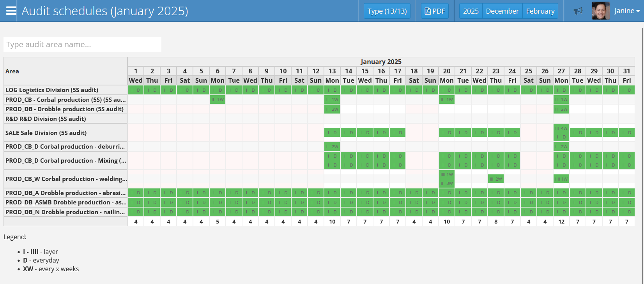644x284 pixels.
Task: Open welding III 2W audit on January 23
Action: (496, 179)
